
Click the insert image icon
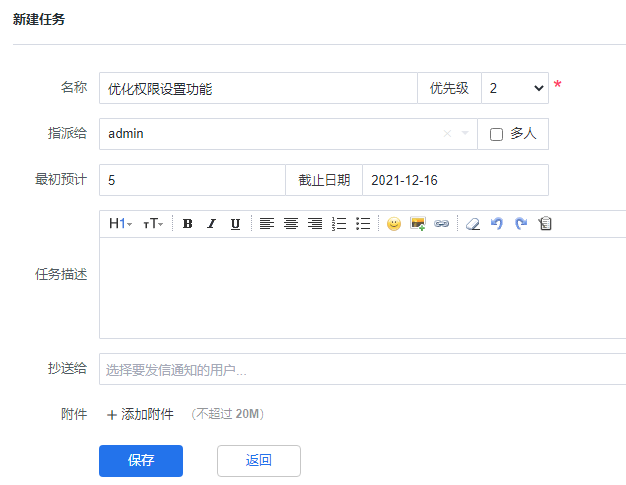tap(418, 224)
